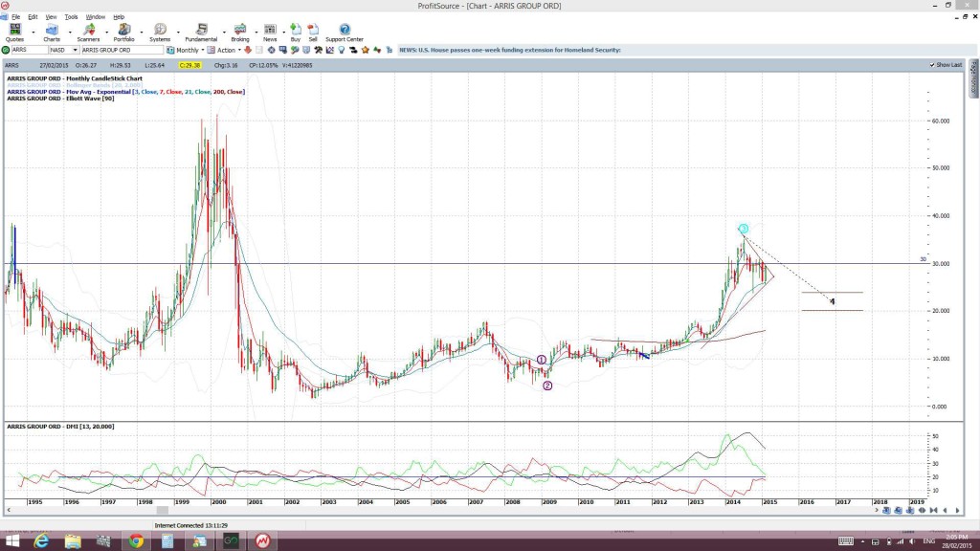Click the green symbol lookup icon beside ARRS
Image resolution: width=980 pixels, height=551 pixels.
point(6,50)
